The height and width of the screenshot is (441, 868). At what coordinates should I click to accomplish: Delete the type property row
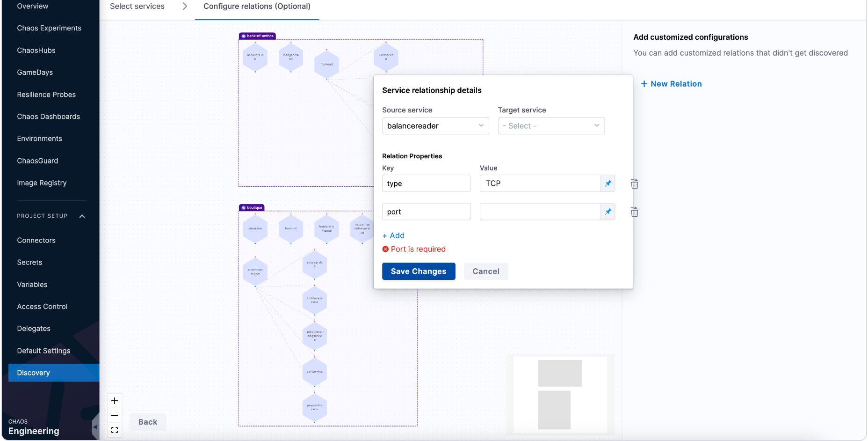(x=635, y=184)
